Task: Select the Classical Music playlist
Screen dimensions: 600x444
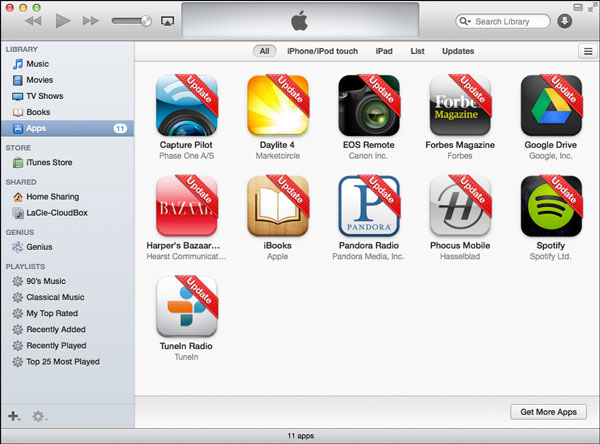Action: tap(67, 297)
